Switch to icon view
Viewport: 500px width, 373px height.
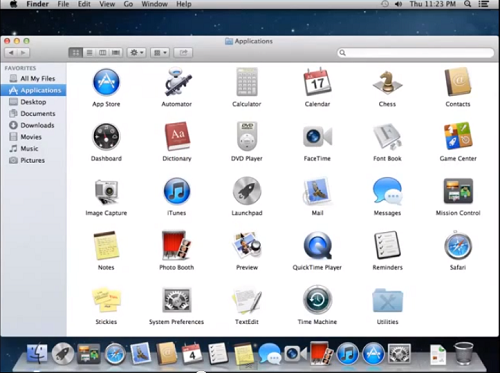click(x=76, y=53)
